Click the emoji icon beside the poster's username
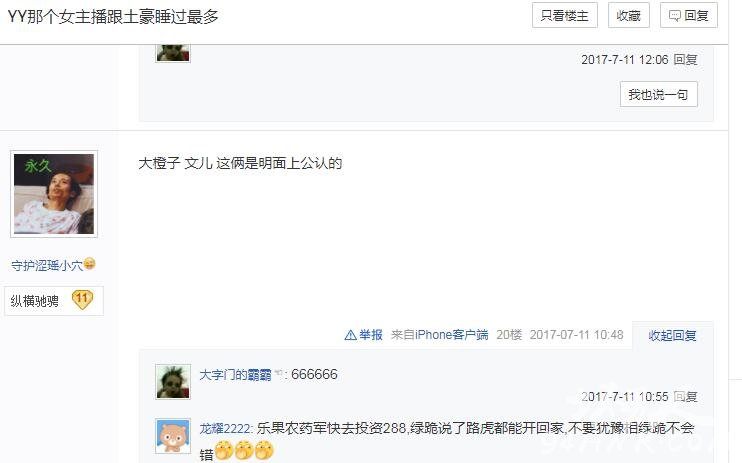The height and width of the screenshot is (463, 742). (x=89, y=263)
